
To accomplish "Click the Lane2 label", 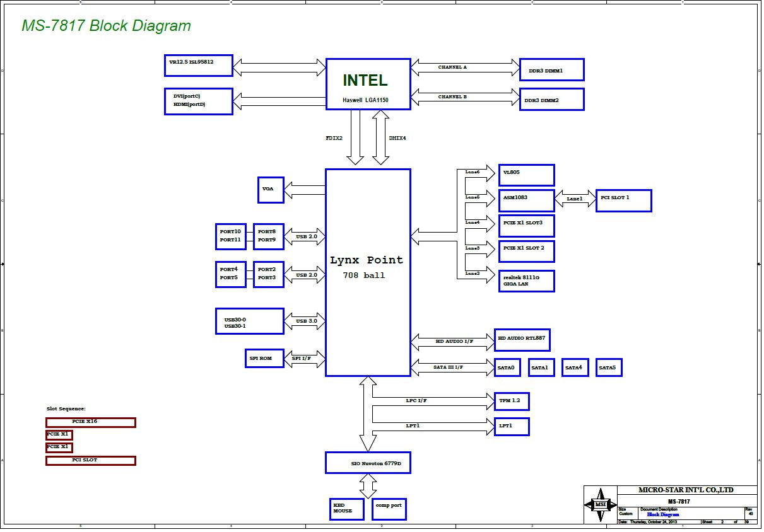I will coord(473,274).
